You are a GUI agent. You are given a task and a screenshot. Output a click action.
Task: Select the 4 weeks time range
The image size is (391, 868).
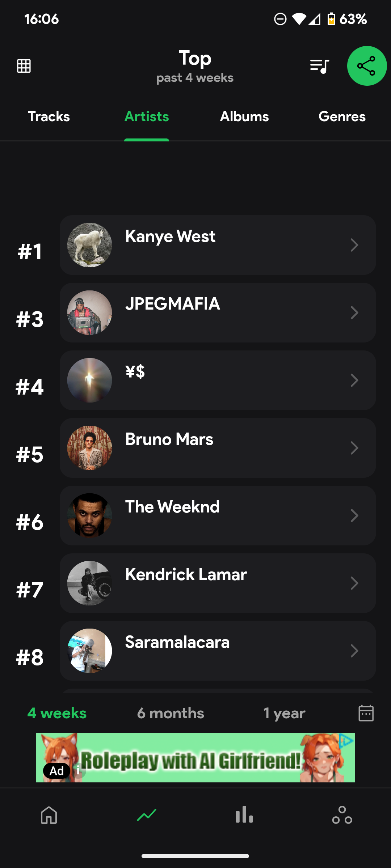pos(57,713)
